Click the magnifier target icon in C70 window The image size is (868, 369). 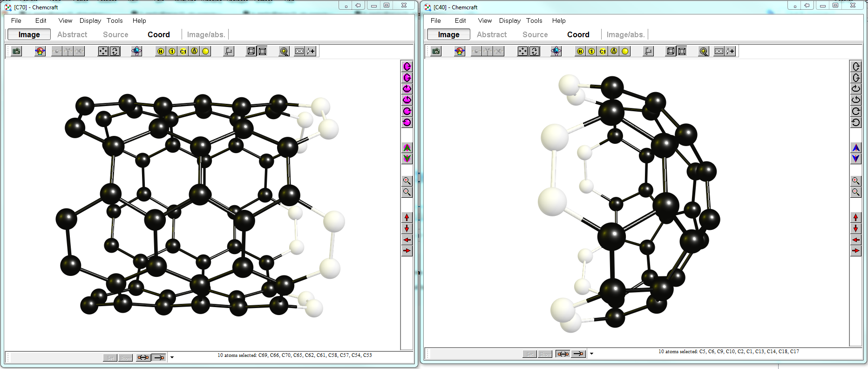pyautogui.click(x=284, y=51)
